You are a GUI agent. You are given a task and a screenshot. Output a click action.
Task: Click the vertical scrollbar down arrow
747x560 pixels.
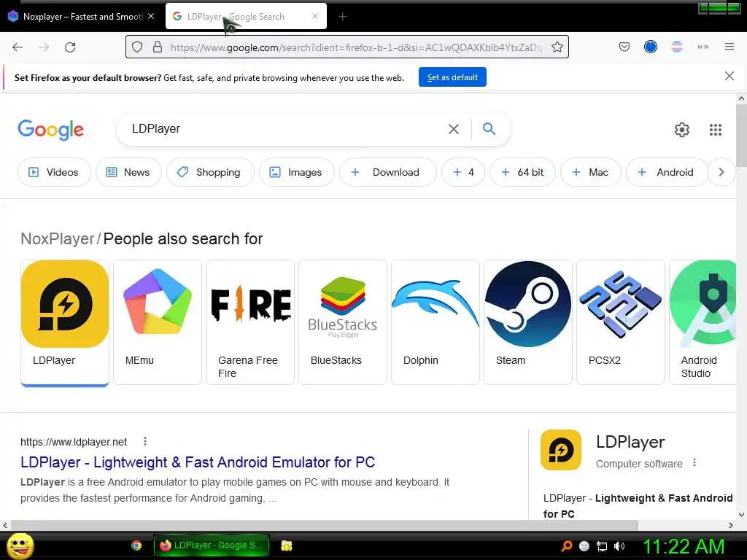coord(741,514)
